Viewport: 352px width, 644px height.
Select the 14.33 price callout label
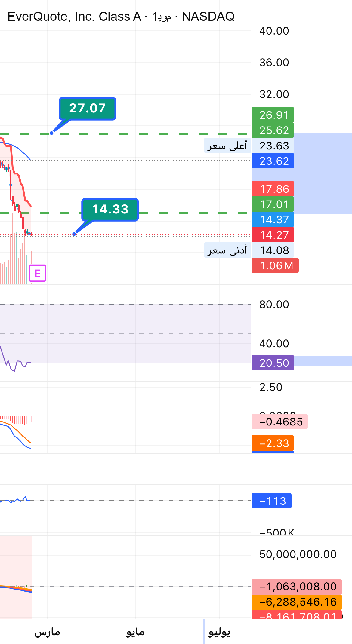click(x=110, y=210)
